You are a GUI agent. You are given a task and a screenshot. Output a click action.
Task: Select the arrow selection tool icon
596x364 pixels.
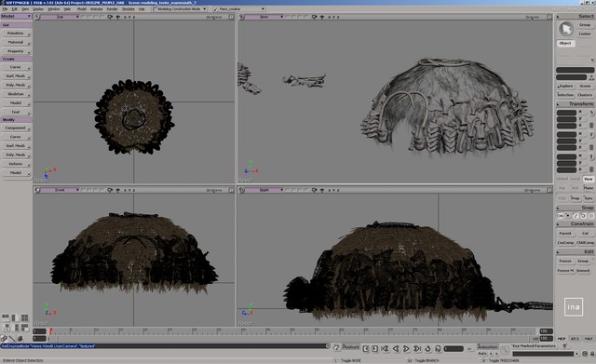566,29
